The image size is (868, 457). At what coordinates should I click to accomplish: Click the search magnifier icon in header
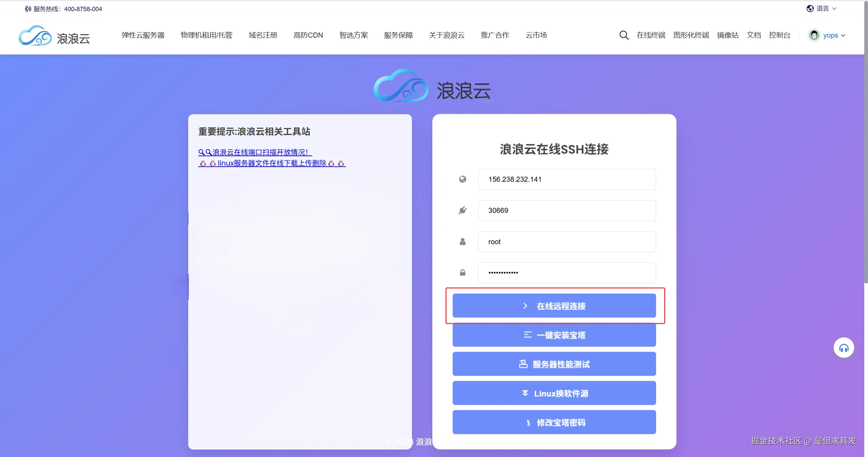click(x=624, y=35)
